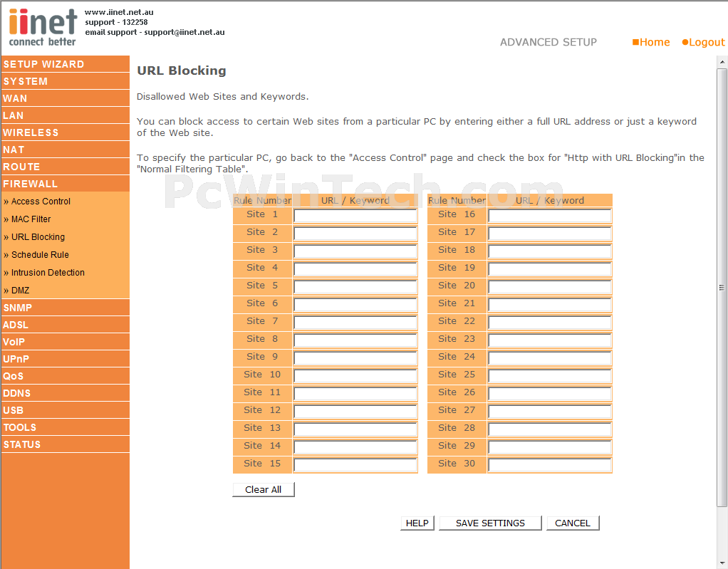Open the STATUS menu section
This screenshot has height=569, width=728.
tap(65, 444)
